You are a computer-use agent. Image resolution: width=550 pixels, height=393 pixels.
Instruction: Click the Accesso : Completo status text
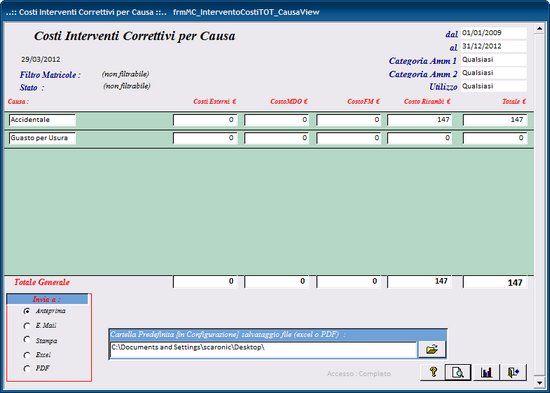tap(359, 374)
